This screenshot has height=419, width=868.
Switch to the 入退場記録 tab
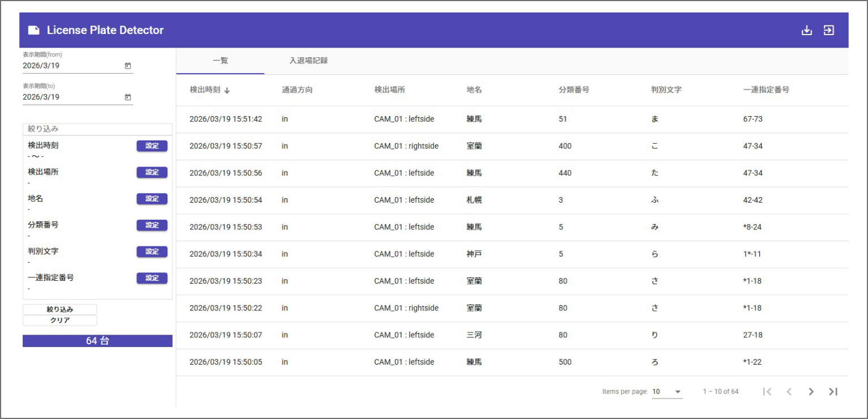(x=308, y=61)
